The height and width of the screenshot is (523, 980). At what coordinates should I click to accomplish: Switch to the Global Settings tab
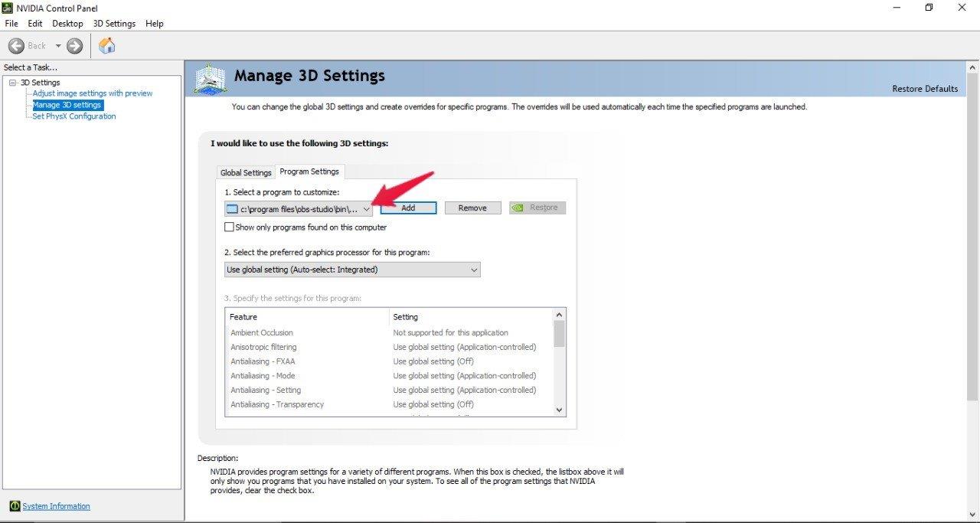point(246,172)
